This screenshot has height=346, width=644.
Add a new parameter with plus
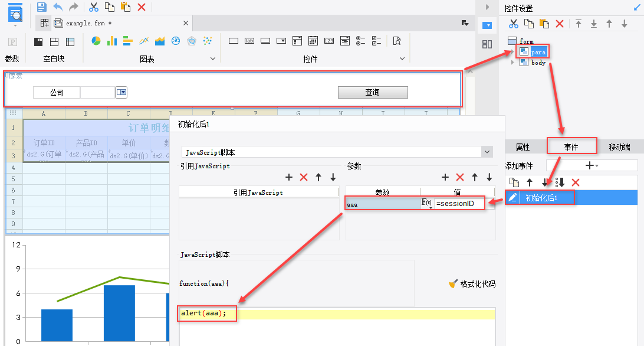tap(445, 177)
